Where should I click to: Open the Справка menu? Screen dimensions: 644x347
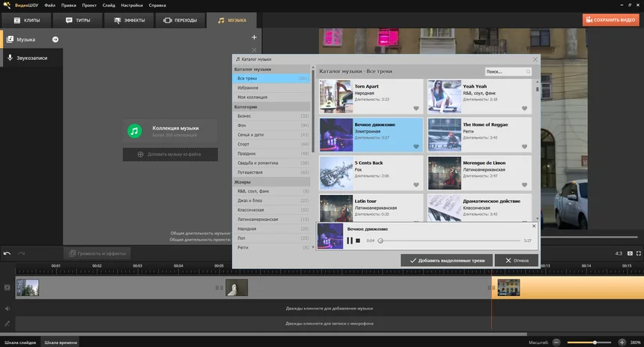tap(157, 5)
